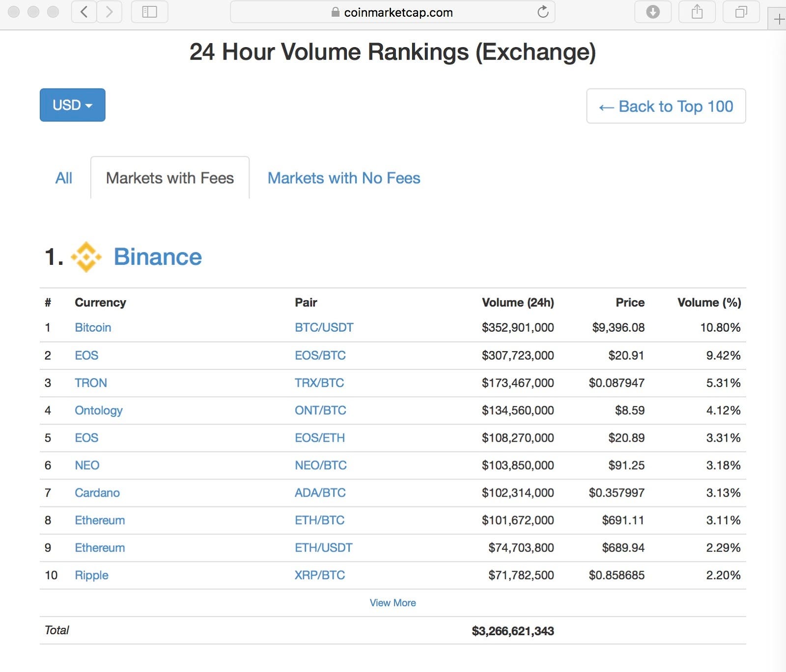The width and height of the screenshot is (786, 672).
Task: Switch to Markets with No Fees tab
Action: pyautogui.click(x=344, y=178)
